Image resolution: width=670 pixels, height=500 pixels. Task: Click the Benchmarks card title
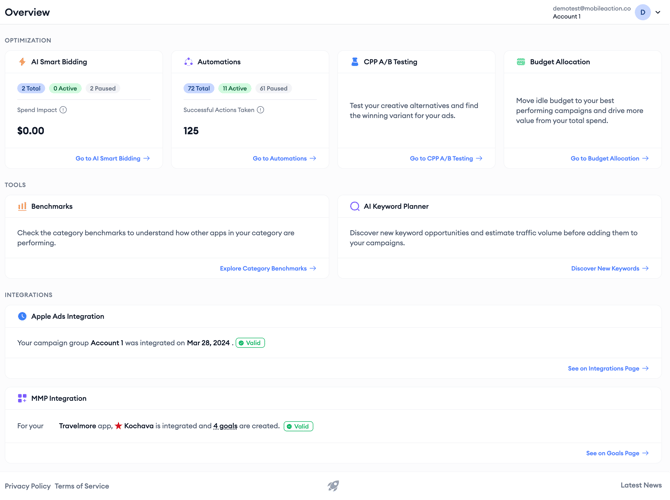52,206
